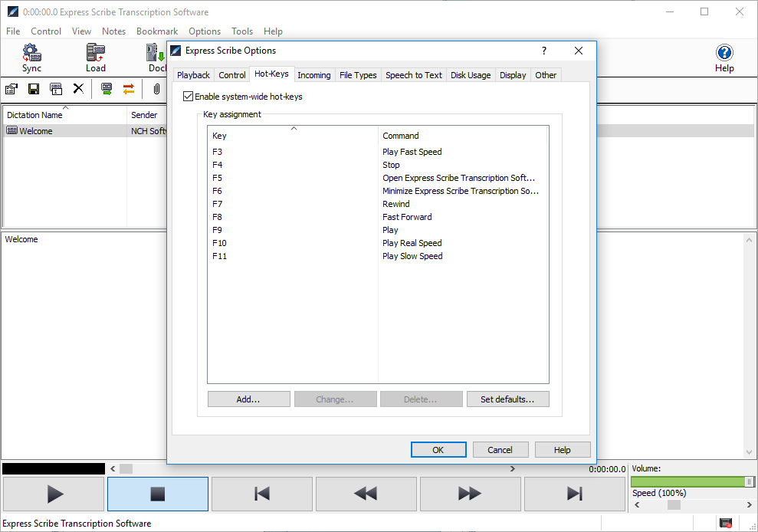Save the dictation using the floppy disk icon
Screen dimensions: 758x532
pyautogui.click(x=33, y=89)
